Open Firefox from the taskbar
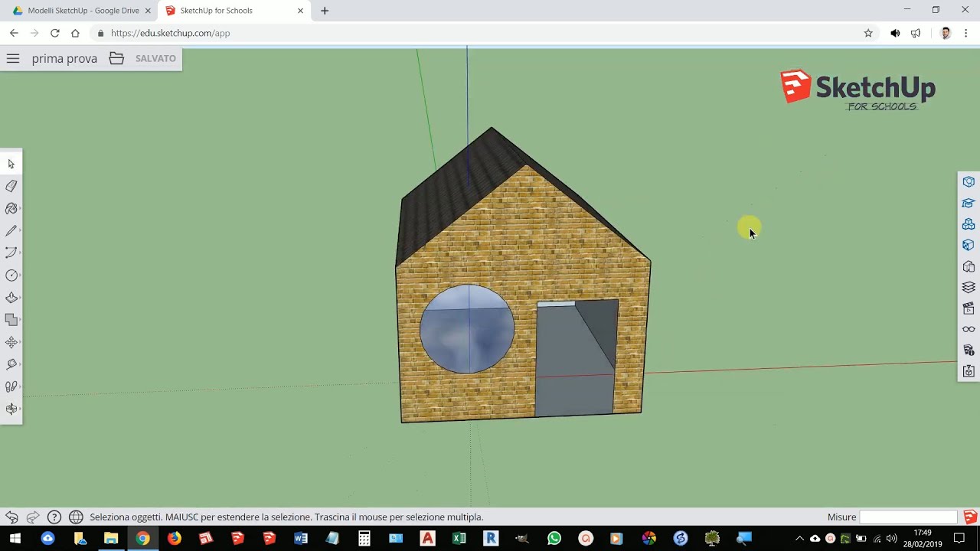 [175, 539]
